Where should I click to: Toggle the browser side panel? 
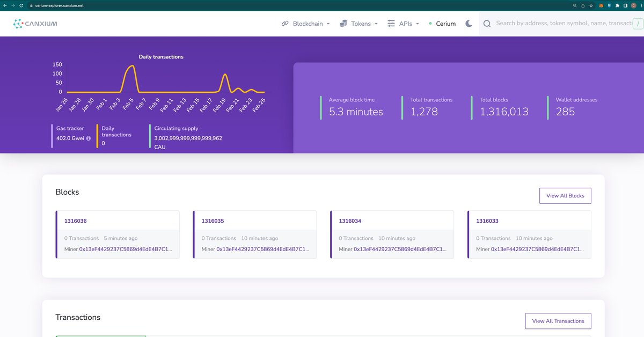[625, 5]
